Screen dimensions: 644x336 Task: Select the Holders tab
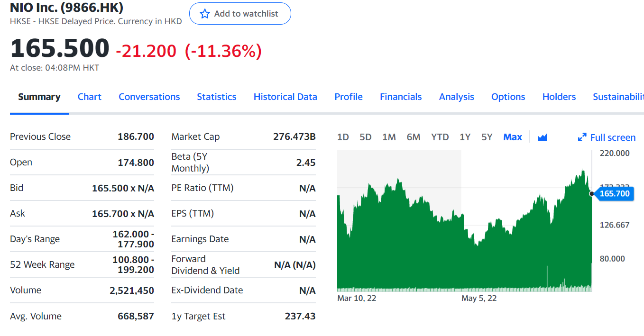559,97
